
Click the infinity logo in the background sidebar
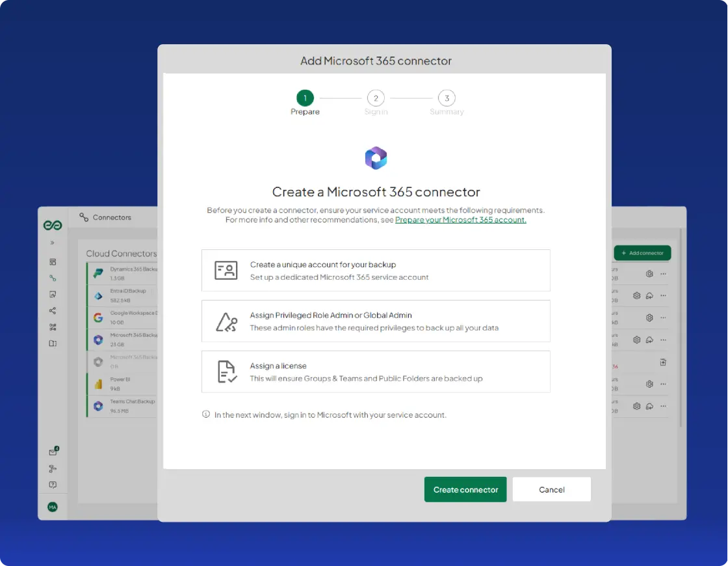pos(53,225)
